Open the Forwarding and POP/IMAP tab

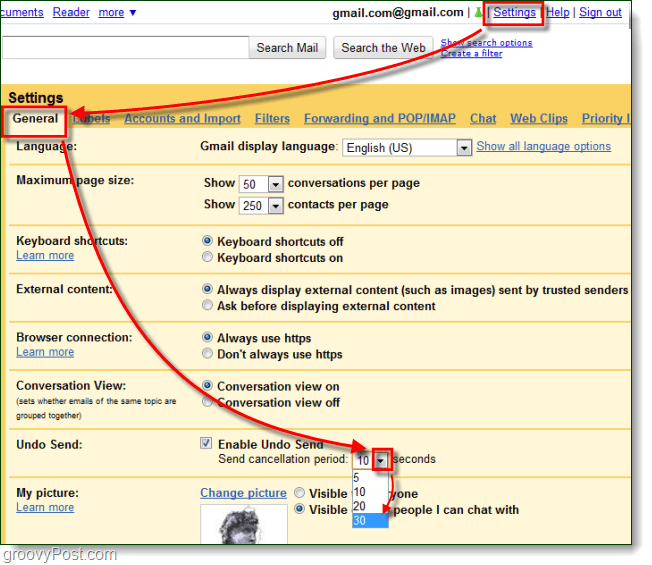pyautogui.click(x=380, y=119)
